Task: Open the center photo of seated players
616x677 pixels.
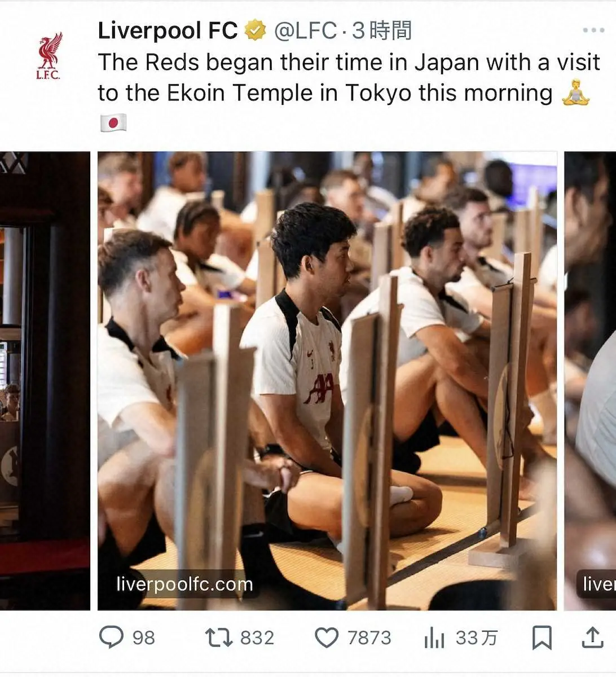Action: pos(327,381)
